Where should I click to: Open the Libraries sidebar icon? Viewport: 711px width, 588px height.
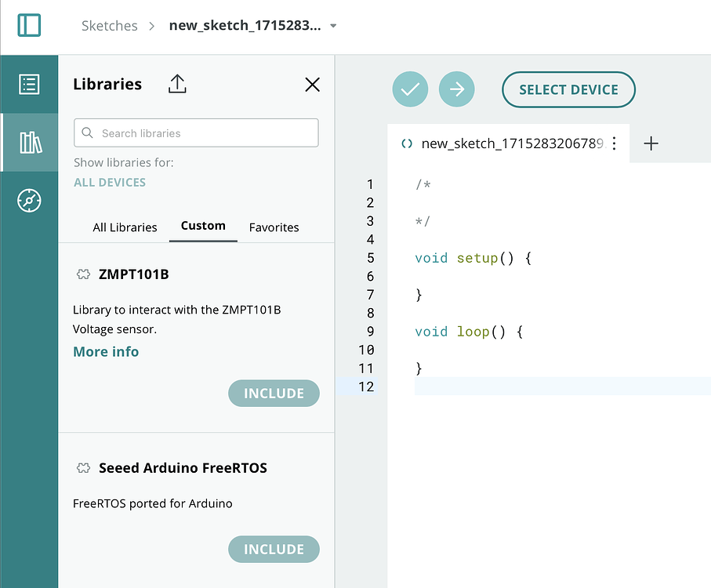pyautogui.click(x=31, y=142)
